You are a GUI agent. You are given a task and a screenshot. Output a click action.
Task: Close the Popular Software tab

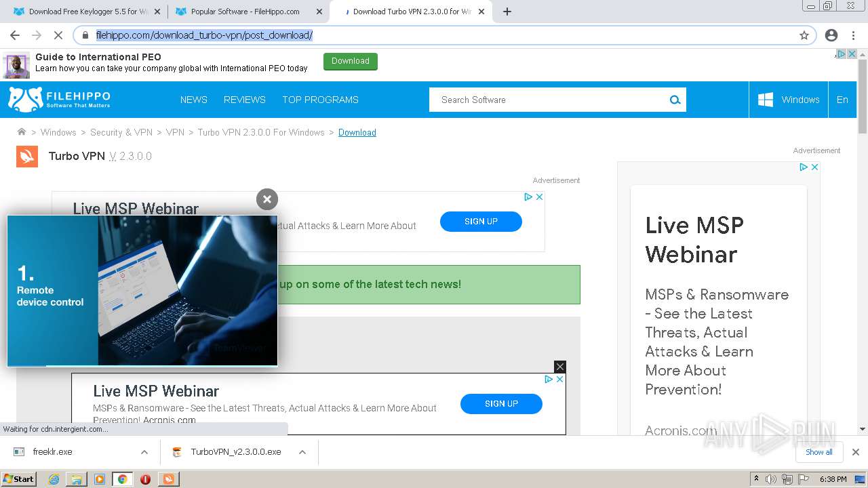click(319, 12)
